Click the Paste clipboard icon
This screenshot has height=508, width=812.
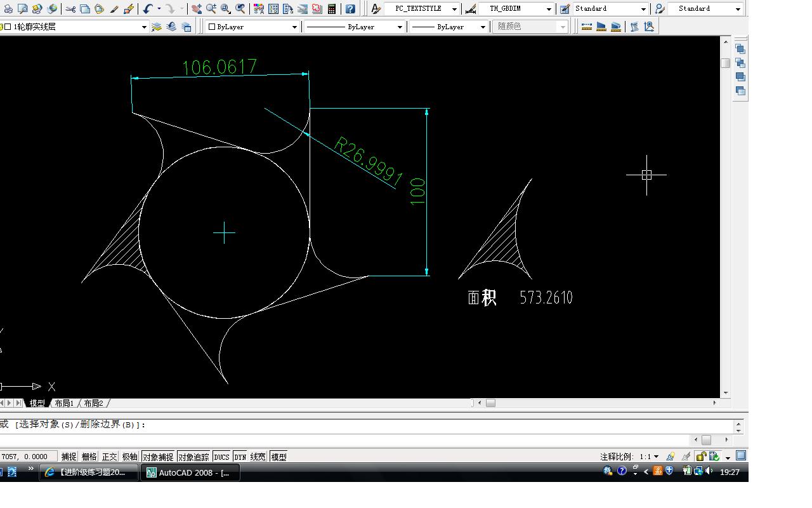pyautogui.click(x=100, y=9)
